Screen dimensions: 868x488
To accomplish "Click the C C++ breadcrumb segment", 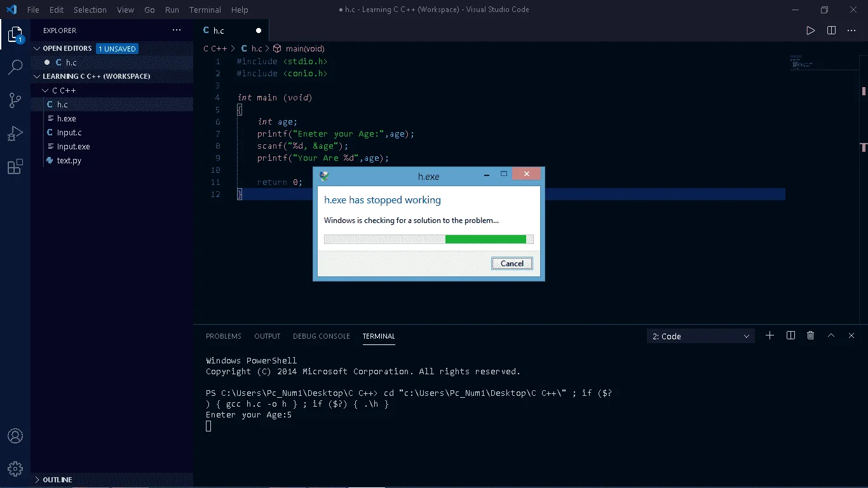I will pos(215,48).
